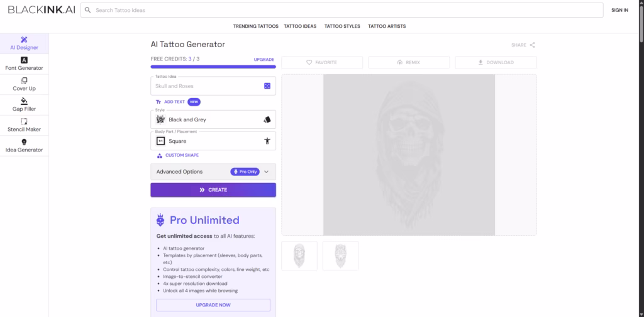The image size is (644, 317).
Task: Select the Cover Up tool
Action: click(x=24, y=84)
